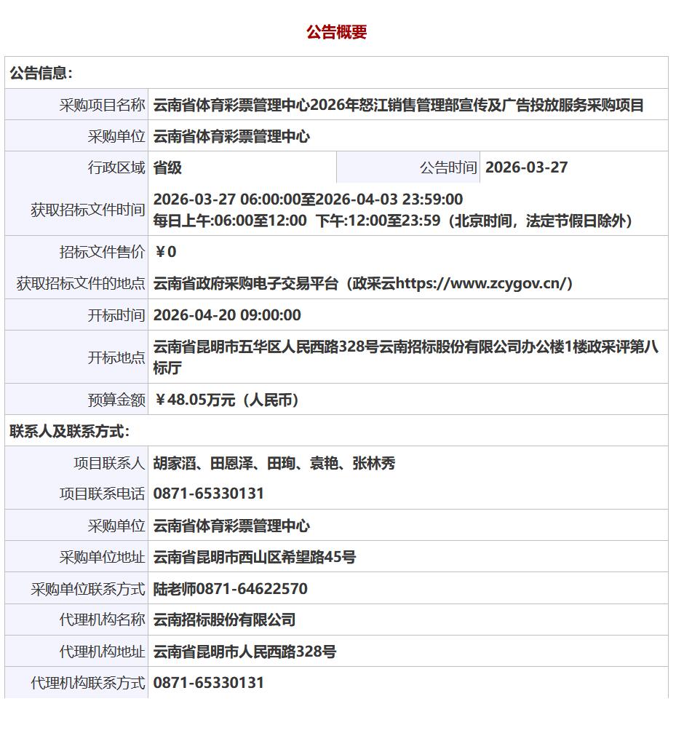This screenshot has height=744, width=700.
Task: Click the 招标文件售价 value ￥0
Action: [x=165, y=252]
